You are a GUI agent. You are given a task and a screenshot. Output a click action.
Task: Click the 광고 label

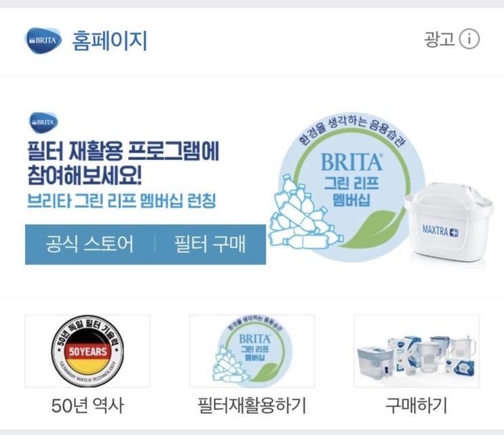440,39
